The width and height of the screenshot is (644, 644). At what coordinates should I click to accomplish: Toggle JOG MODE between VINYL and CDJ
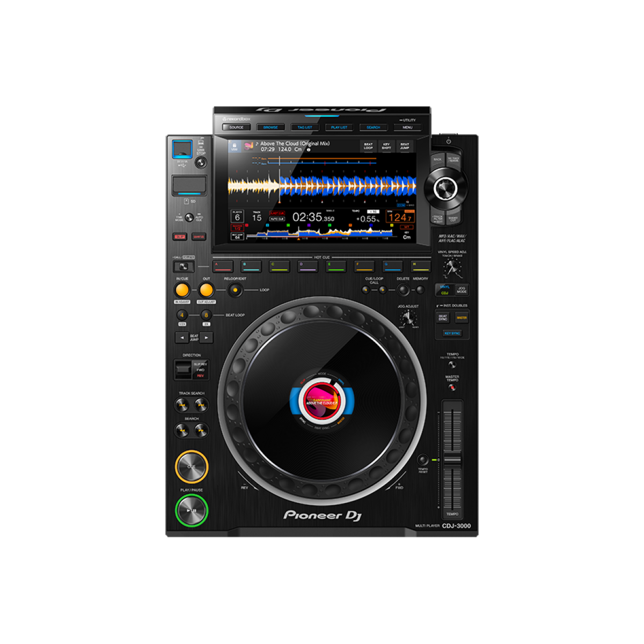pyautogui.click(x=462, y=290)
